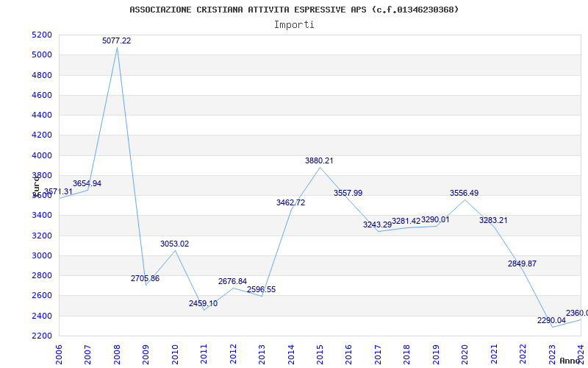
Task: Click the 2017 x-axis year label
Action: (378, 354)
